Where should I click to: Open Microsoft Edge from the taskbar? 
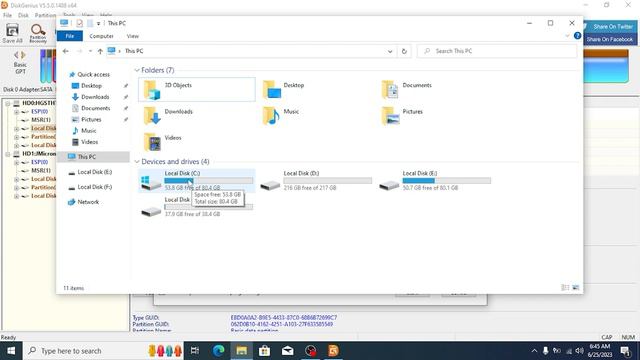[219, 351]
